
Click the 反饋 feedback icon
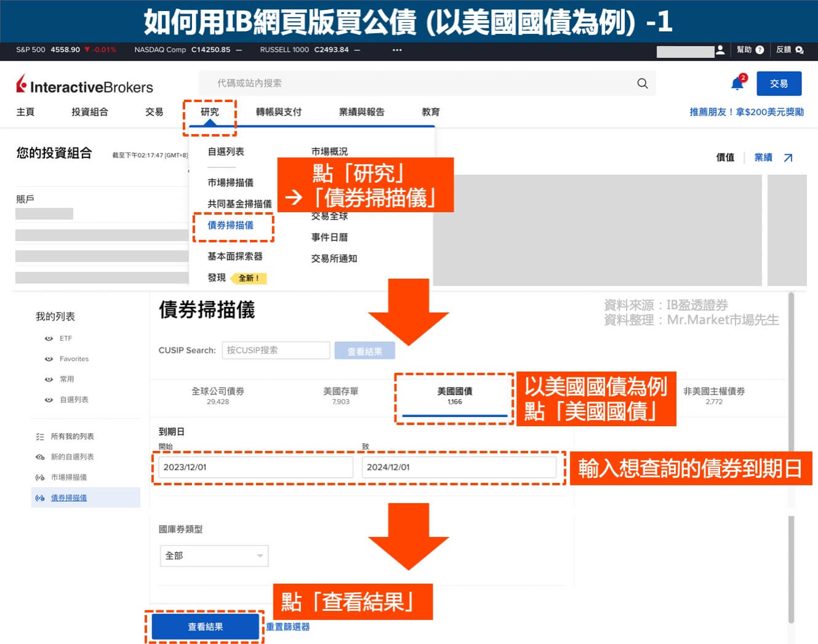click(799, 50)
